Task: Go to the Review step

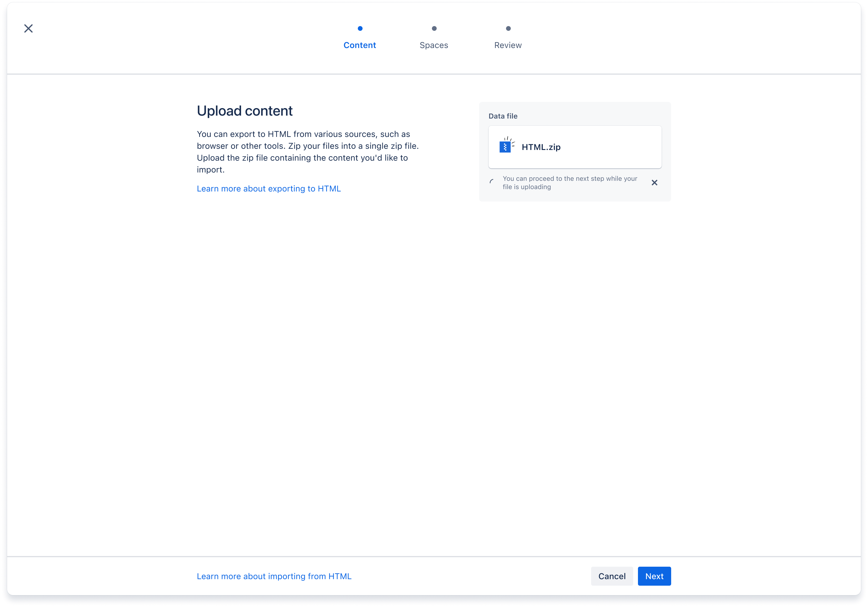Action: (508, 45)
